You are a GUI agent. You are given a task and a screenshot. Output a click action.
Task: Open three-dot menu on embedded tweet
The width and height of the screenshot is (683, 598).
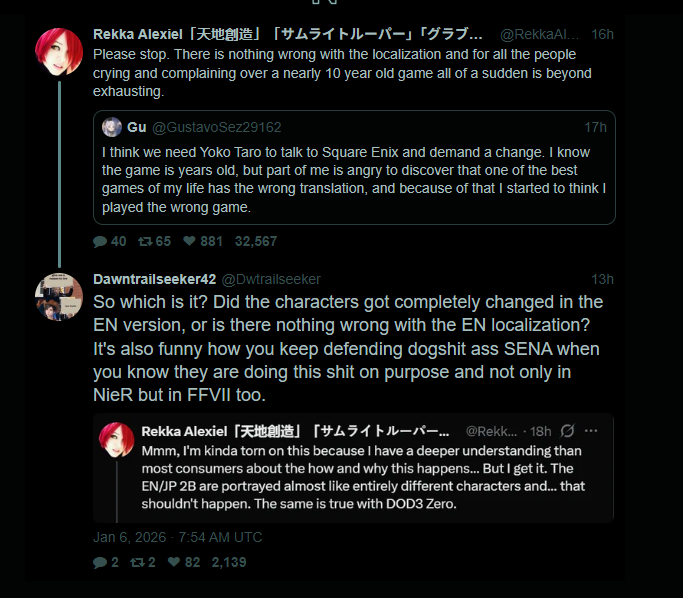[591, 430]
